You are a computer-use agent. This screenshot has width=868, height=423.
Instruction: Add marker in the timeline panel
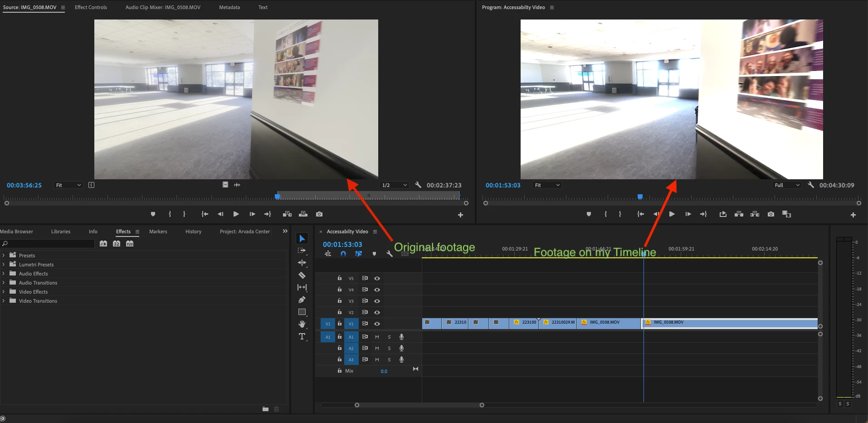click(374, 254)
